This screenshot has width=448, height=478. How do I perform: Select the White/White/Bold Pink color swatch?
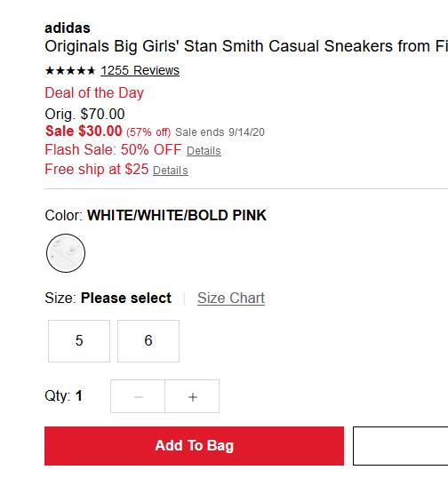[x=66, y=253]
